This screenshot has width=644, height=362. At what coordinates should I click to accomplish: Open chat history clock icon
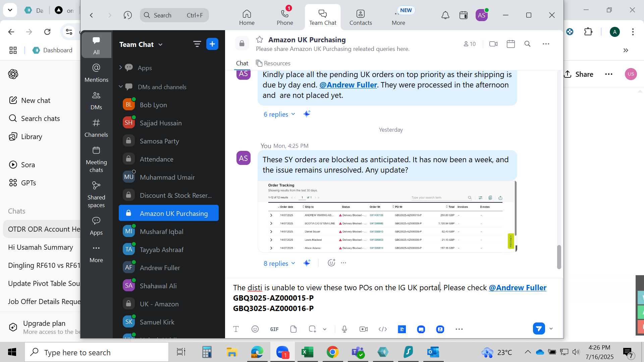(x=127, y=15)
